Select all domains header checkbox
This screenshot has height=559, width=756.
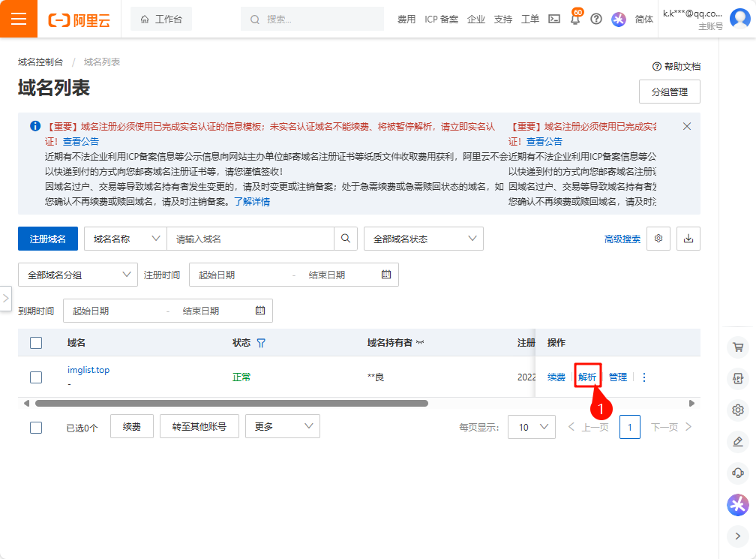[x=36, y=343]
